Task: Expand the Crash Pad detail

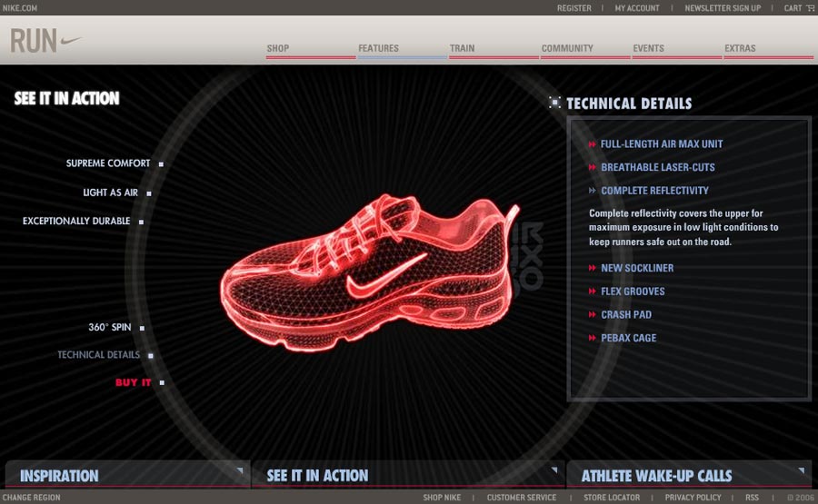Action: tap(625, 315)
